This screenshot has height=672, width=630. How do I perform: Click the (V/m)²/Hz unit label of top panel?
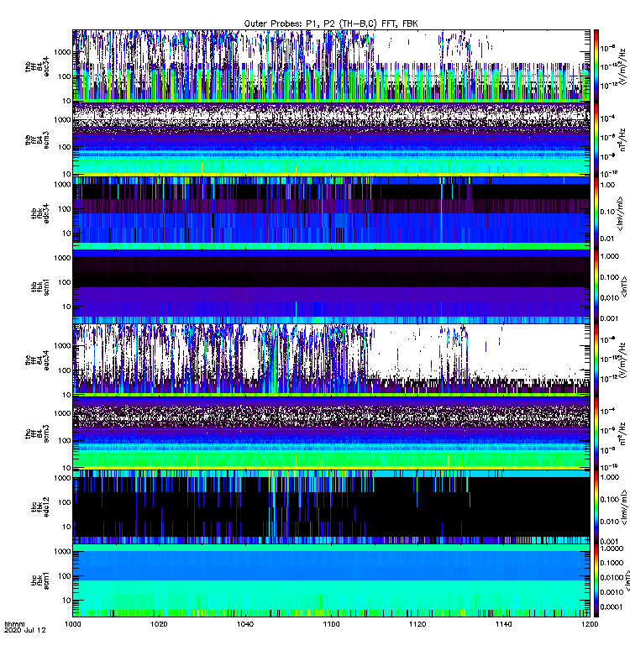point(623,66)
